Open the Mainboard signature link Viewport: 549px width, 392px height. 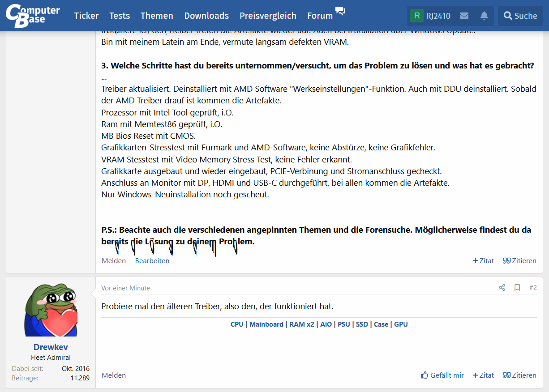coord(266,324)
